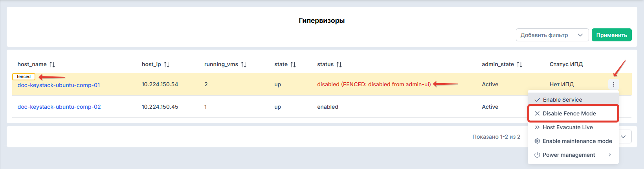The width and height of the screenshot is (644, 169).
Task: Sort by host_ip column arrows
Action: [167, 64]
